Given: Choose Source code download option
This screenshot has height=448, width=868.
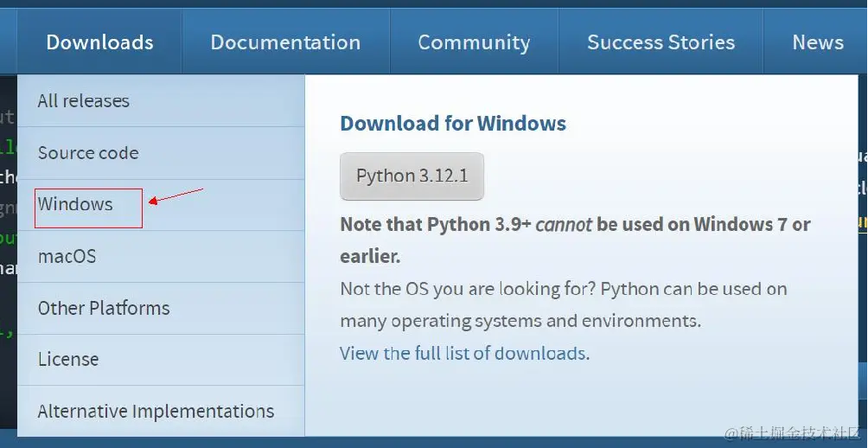Looking at the screenshot, I should [x=161, y=153].
